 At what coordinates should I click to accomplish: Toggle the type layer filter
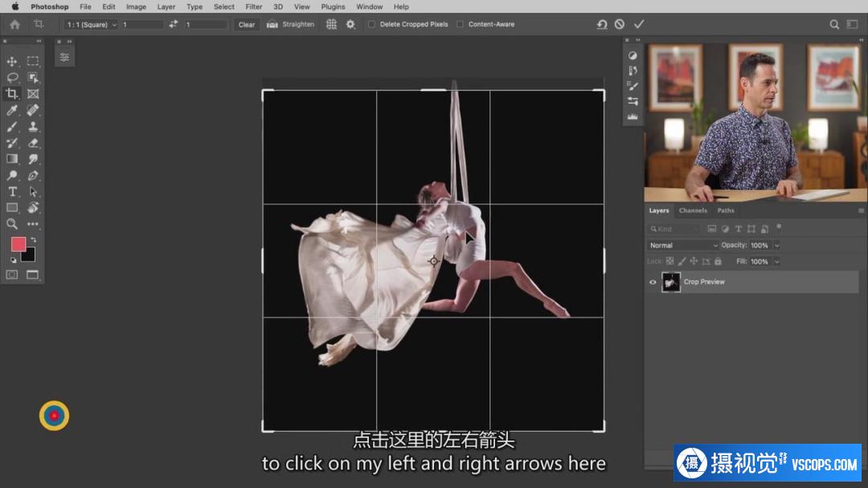coord(738,229)
